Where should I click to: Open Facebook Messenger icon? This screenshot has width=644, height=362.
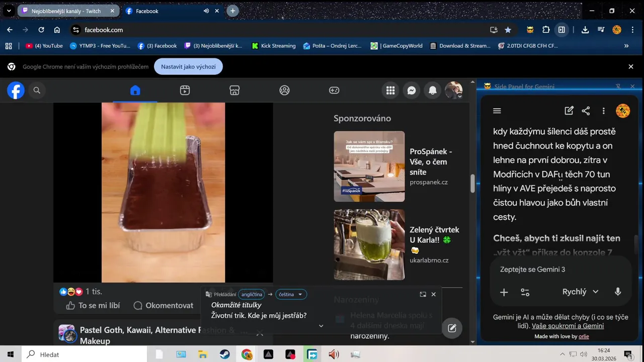point(412,90)
